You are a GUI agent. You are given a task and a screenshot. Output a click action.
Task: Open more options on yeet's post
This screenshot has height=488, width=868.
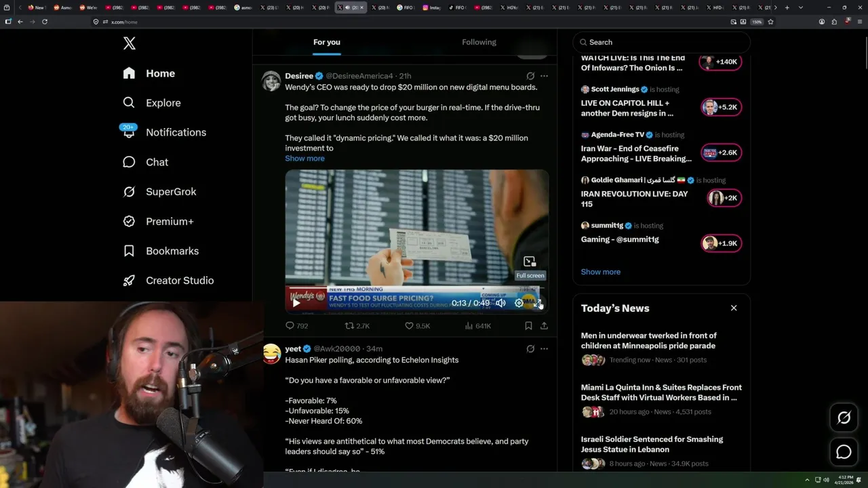[x=544, y=349]
